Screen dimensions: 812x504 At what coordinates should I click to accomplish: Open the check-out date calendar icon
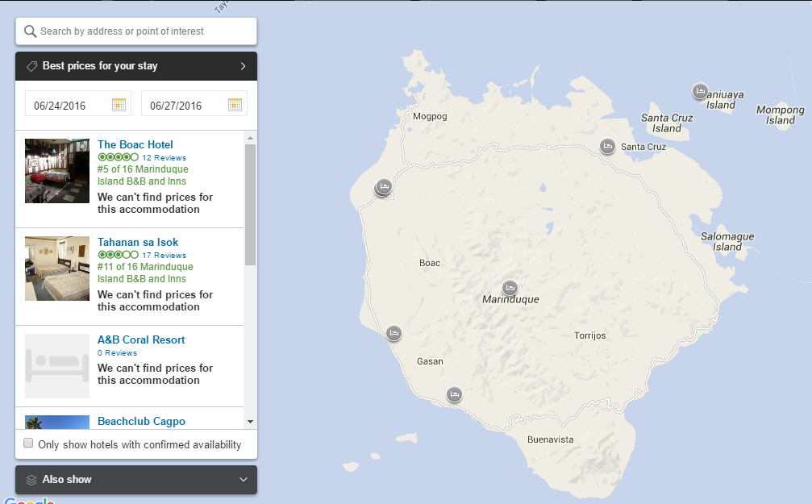point(235,104)
